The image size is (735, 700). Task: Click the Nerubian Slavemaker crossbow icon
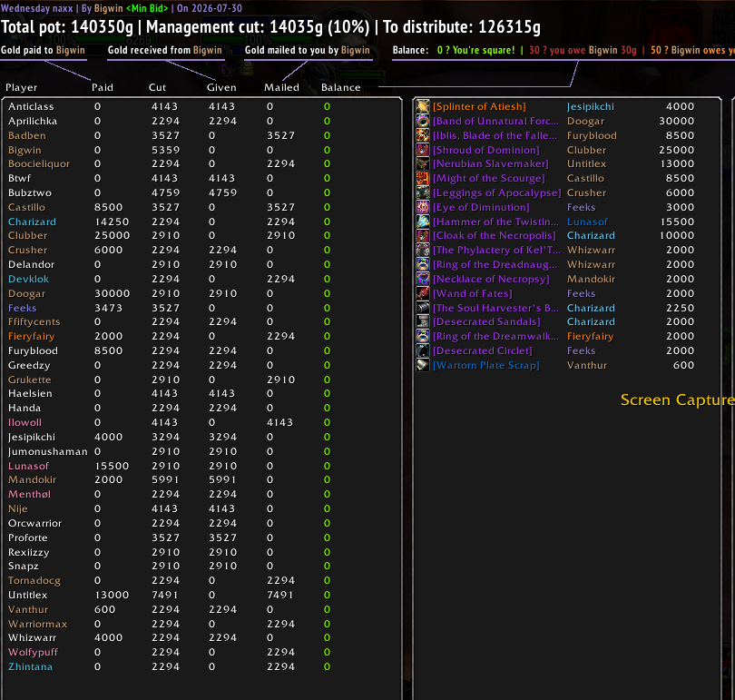[x=423, y=163]
